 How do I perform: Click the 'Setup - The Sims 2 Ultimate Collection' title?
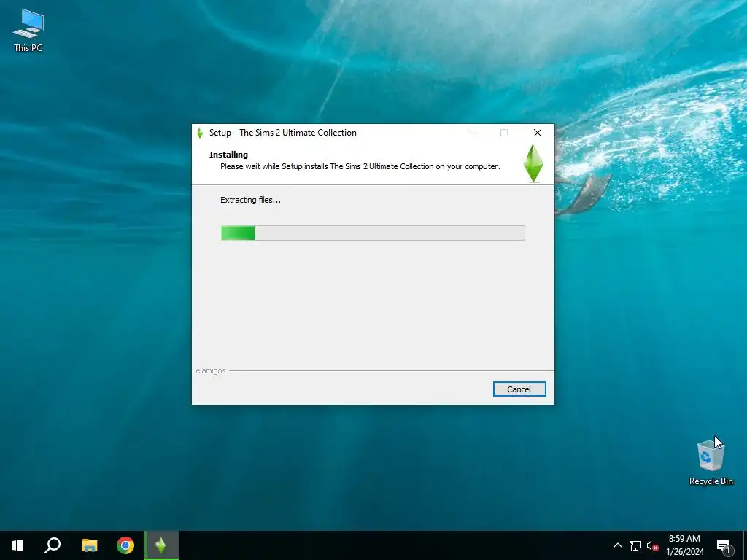282,133
